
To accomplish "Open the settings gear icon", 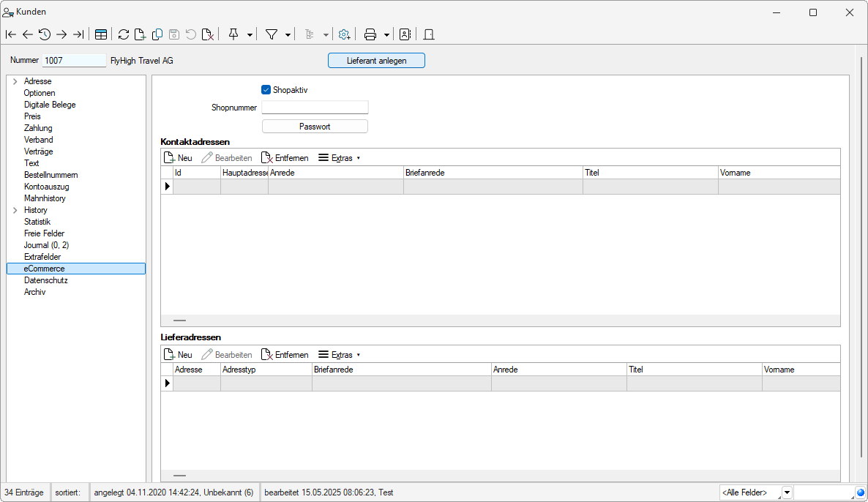I will (x=344, y=34).
